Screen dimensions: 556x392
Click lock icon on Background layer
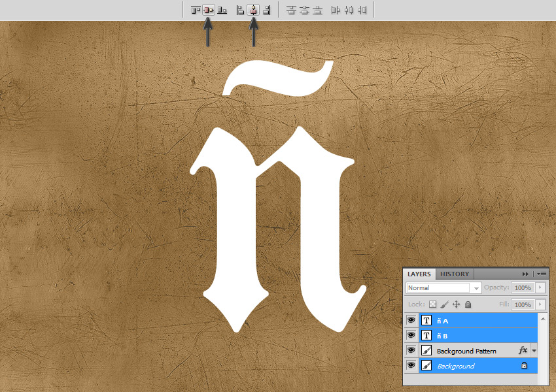point(524,365)
